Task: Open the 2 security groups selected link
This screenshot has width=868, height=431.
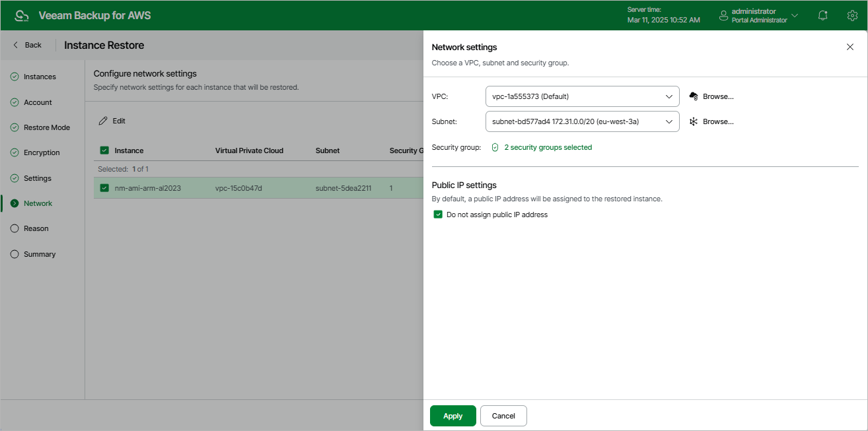Action: point(548,147)
